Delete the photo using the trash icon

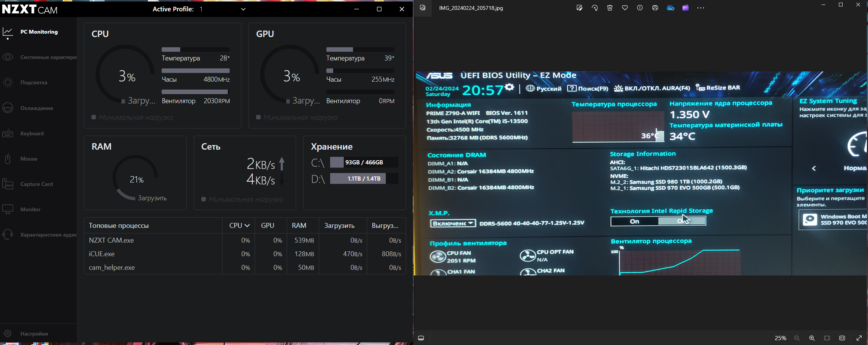pos(610,8)
